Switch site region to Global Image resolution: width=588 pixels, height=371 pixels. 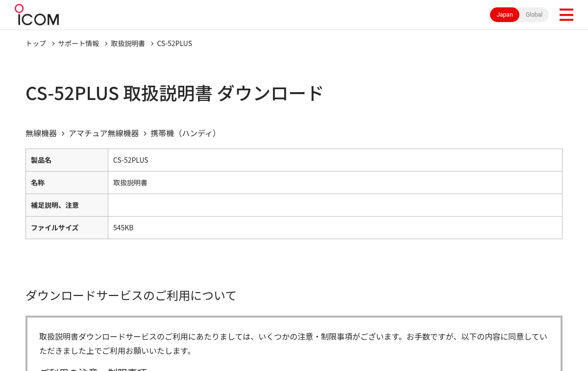[x=534, y=15]
